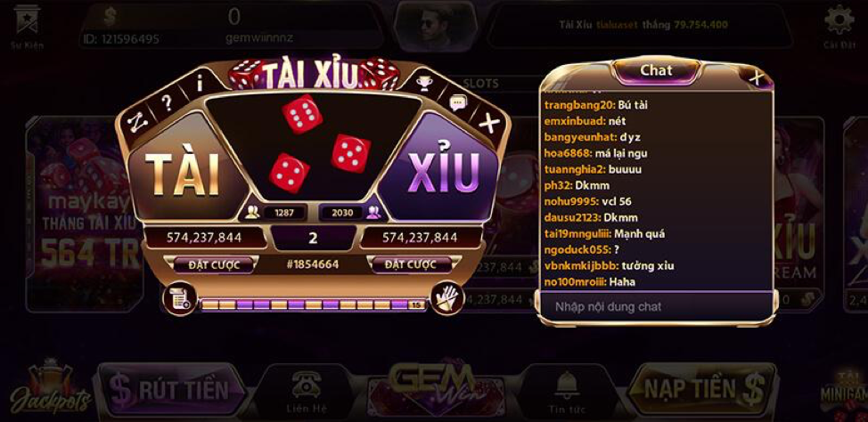Click the hand icon beside history bar
The image size is (868, 422).
[446, 298]
